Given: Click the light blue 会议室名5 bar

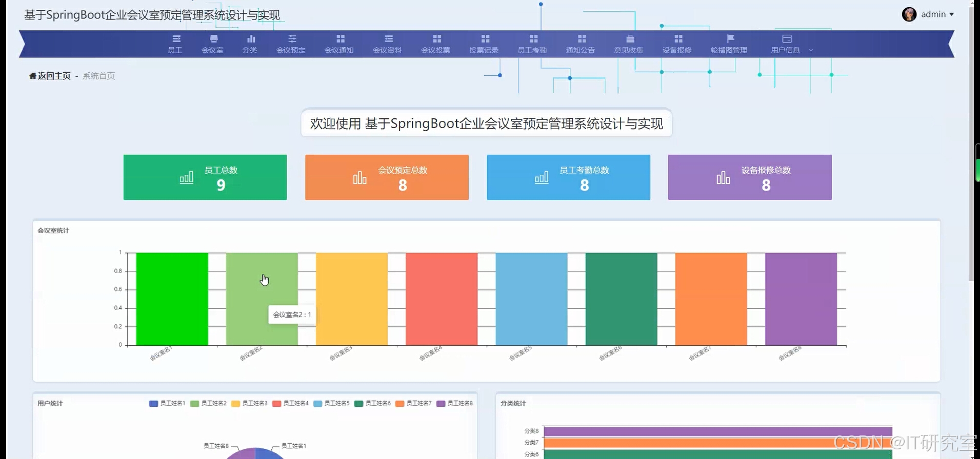Looking at the screenshot, I should (x=532, y=299).
